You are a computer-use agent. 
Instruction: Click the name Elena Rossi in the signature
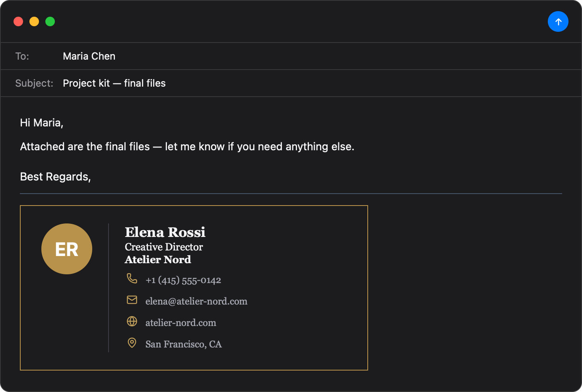tap(165, 232)
